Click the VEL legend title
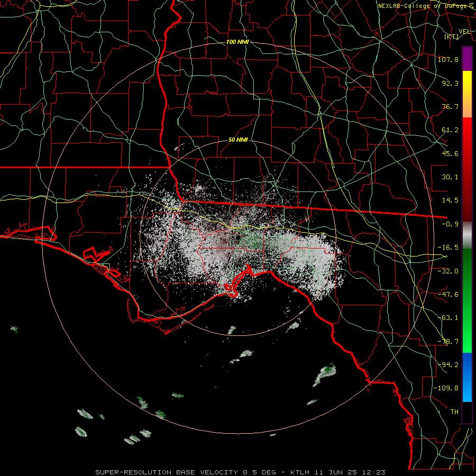Screen dimensions: 476x476 (464, 32)
